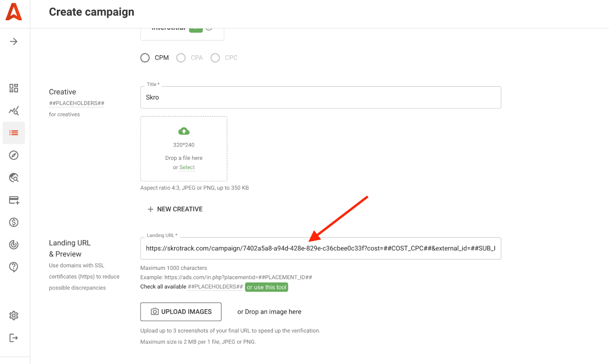This screenshot has height=364, width=609.
Task: Click the 320*240 creative drop zone
Action: tap(184, 149)
